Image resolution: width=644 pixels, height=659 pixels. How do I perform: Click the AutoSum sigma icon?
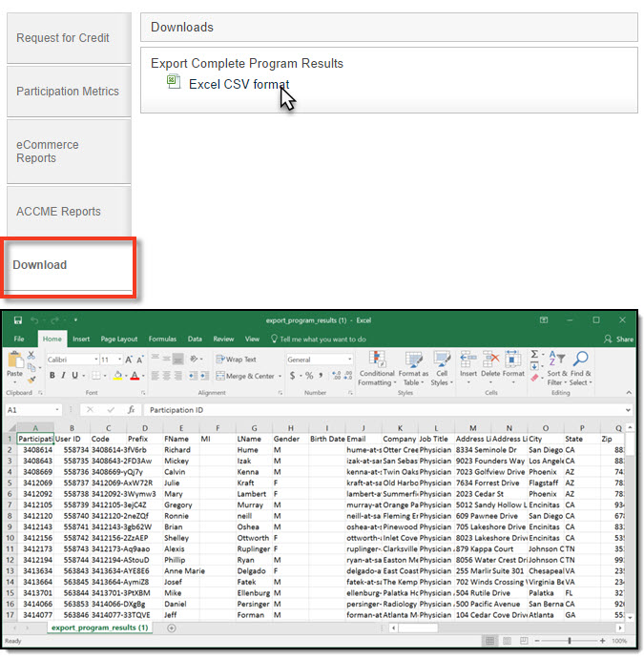[x=534, y=355]
